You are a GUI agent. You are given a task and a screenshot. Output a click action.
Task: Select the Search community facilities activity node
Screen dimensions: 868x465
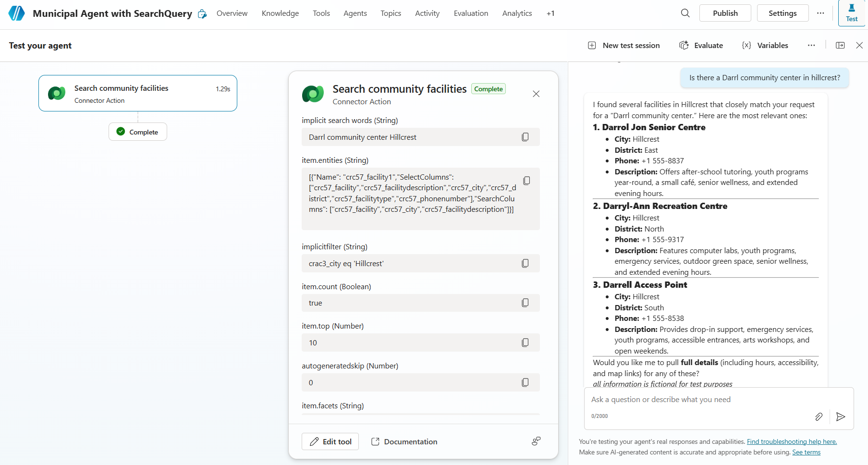coord(138,93)
